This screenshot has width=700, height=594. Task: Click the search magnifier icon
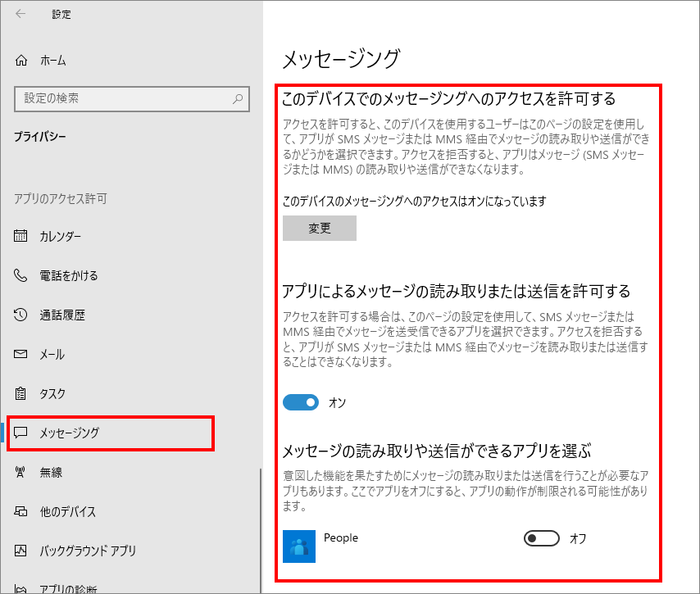tap(238, 98)
